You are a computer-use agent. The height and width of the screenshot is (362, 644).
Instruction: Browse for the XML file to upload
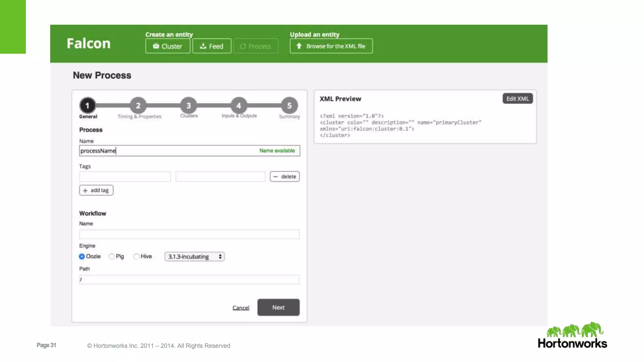pos(331,46)
